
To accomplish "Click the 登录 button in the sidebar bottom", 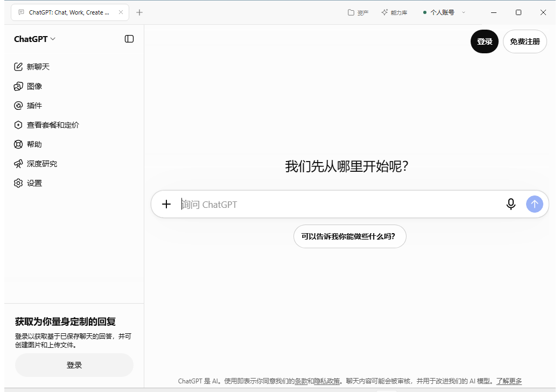I will 74,365.
